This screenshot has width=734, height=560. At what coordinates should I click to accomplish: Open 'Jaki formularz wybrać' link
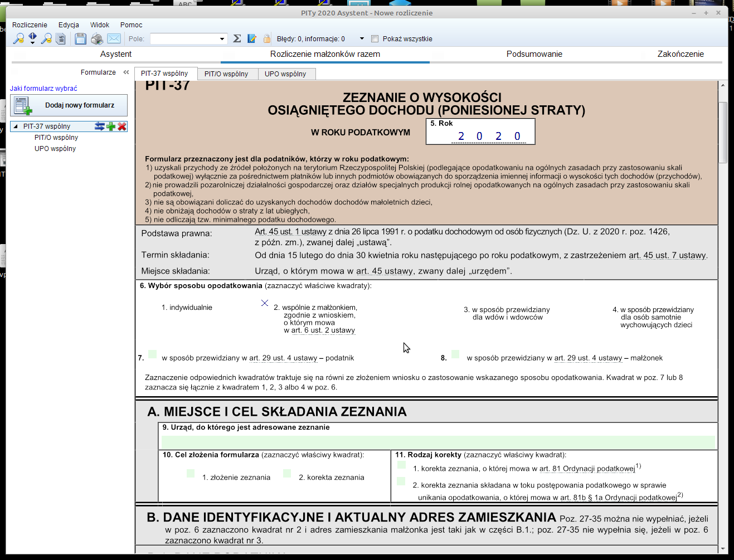click(x=43, y=89)
